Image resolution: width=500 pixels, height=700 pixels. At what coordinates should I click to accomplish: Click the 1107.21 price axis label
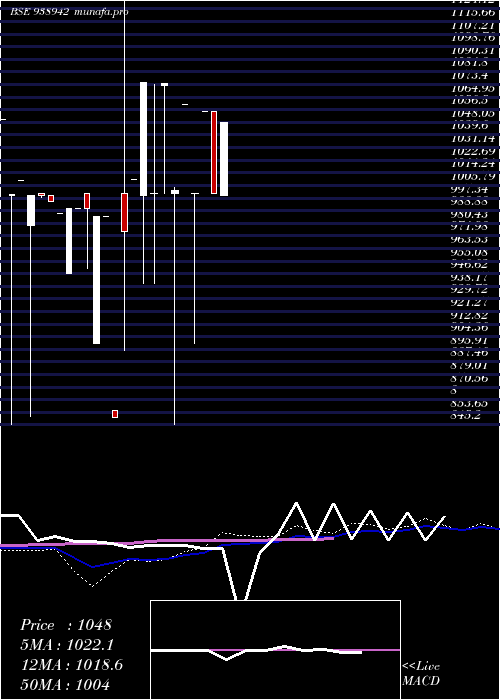pos(473,26)
